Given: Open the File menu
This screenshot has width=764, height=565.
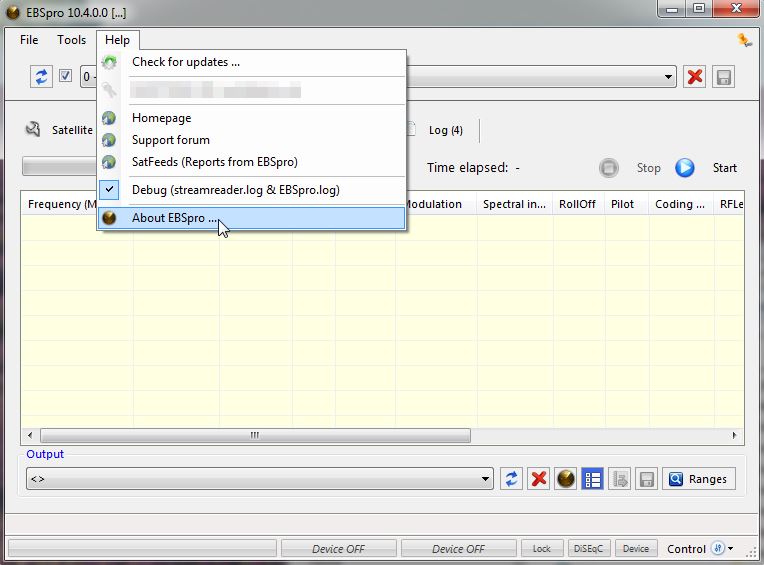Looking at the screenshot, I should tap(29, 40).
